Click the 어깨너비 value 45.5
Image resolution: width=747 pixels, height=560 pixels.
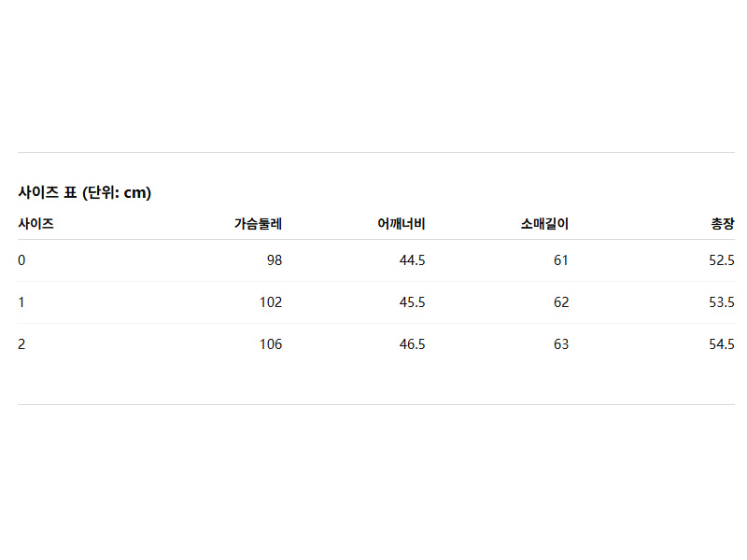point(412,302)
